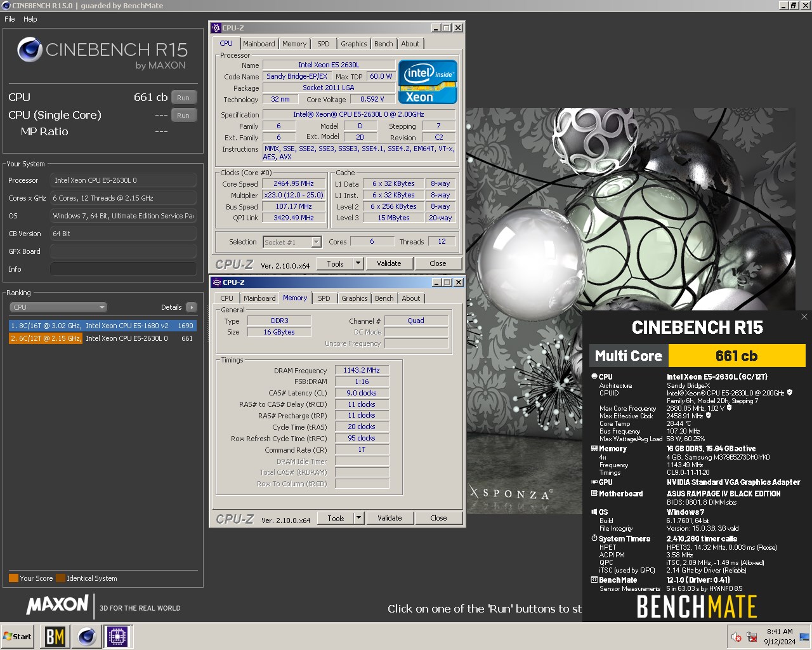Viewport: 812px width, 650px height.
Task: Click the shield icon after CPUID string
Action: click(x=790, y=393)
